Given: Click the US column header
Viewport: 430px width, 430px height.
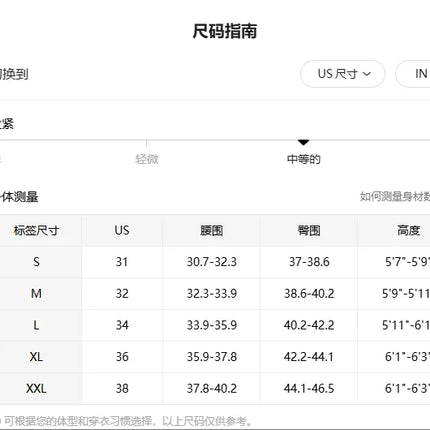Looking at the screenshot, I should (x=122, y=230).
